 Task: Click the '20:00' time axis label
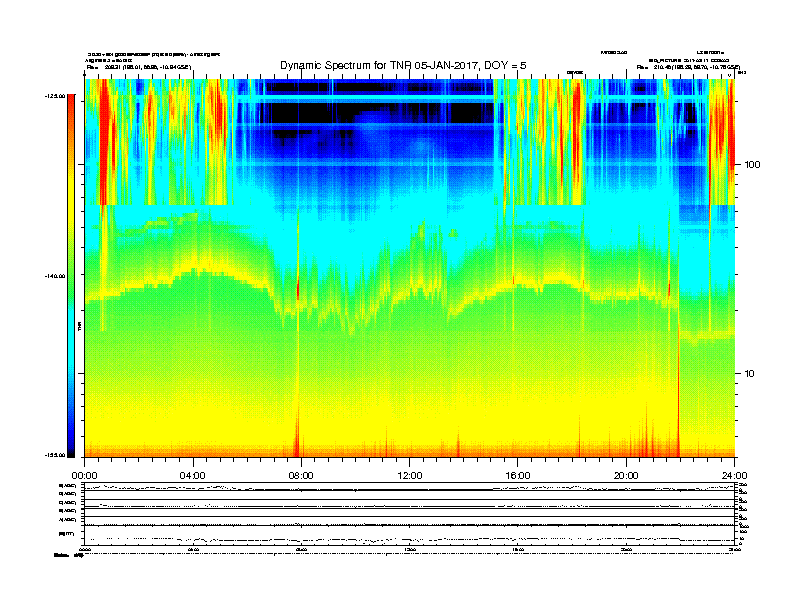[626, 476]
